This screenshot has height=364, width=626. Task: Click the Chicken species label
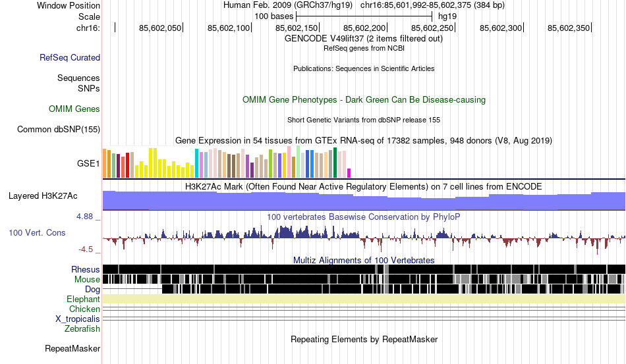84,309
